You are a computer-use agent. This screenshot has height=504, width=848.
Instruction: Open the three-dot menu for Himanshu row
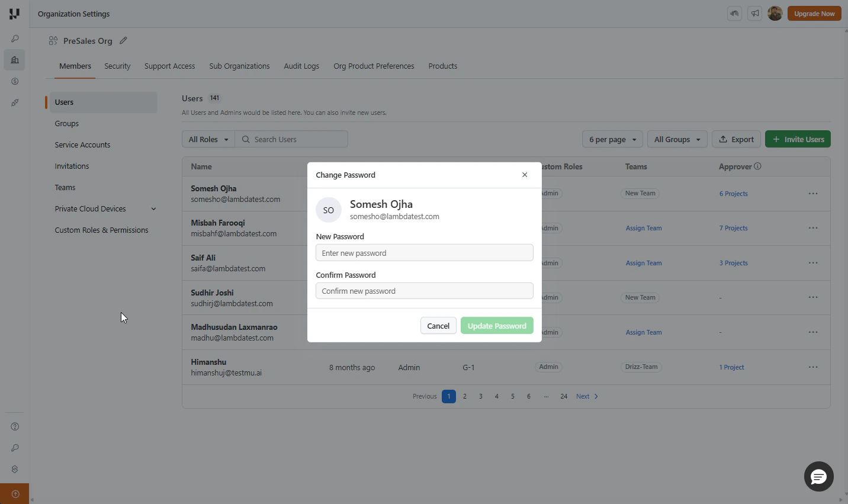click(x=813, y=367)
